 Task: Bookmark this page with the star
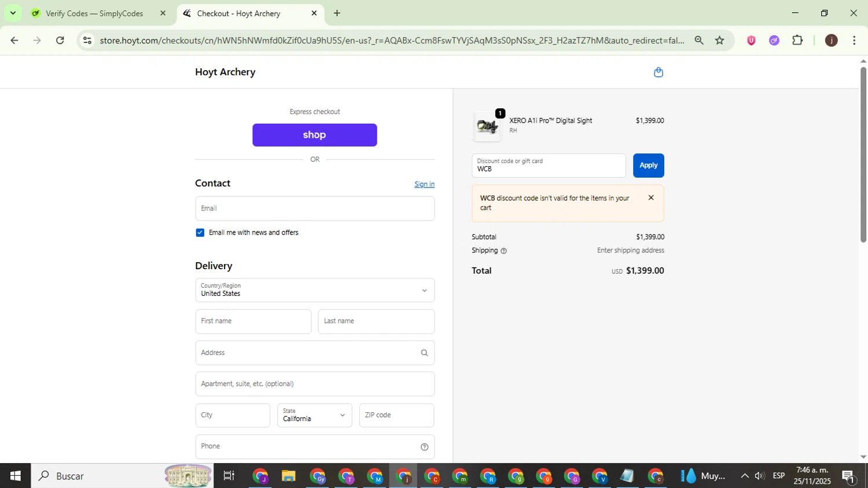point(720,41)
